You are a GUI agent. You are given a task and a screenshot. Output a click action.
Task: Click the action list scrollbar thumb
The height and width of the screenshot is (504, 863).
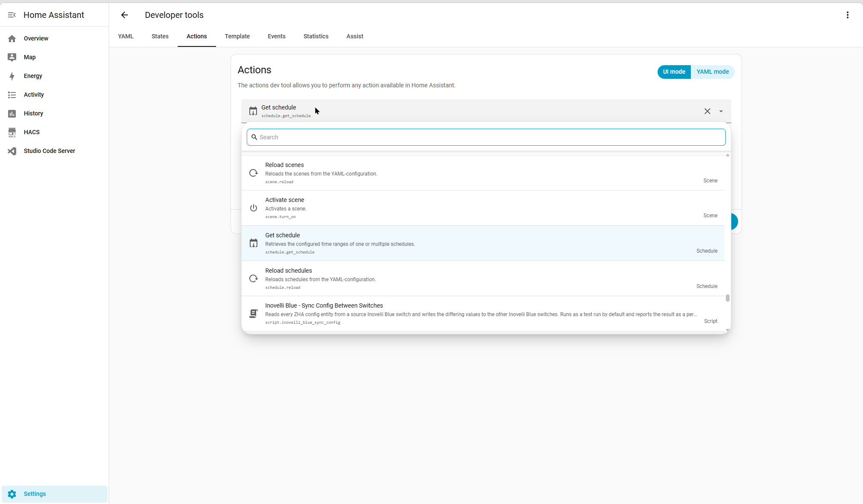pyautogui.click(x=727, y=298)
